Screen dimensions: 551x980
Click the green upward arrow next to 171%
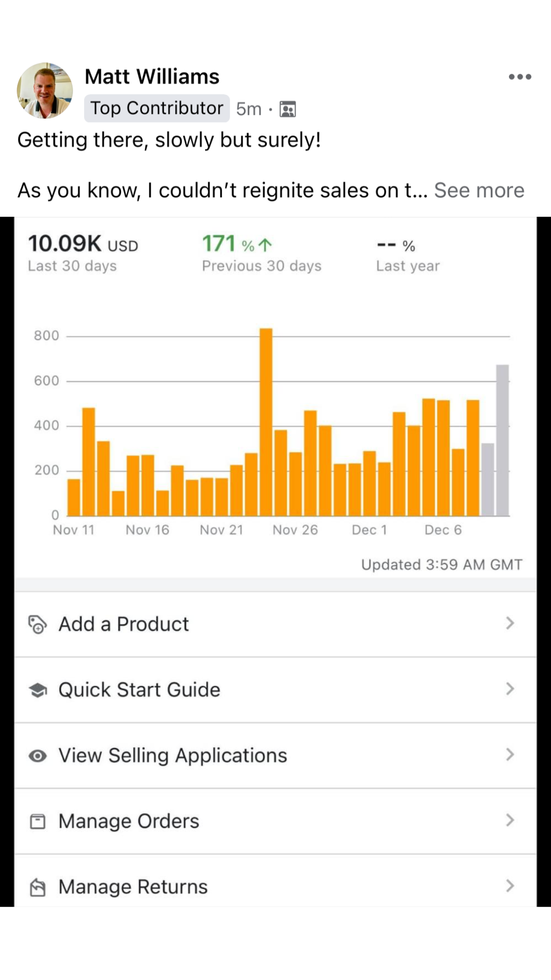265,245
